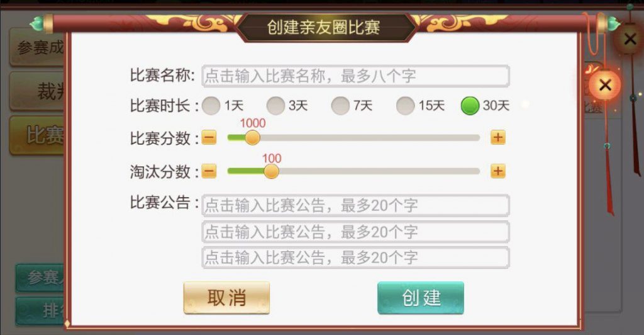Image resolution: width=644 pixels, height=335 pixels.
Task: Choose the 7天 match duration
Action: point(341,106)
